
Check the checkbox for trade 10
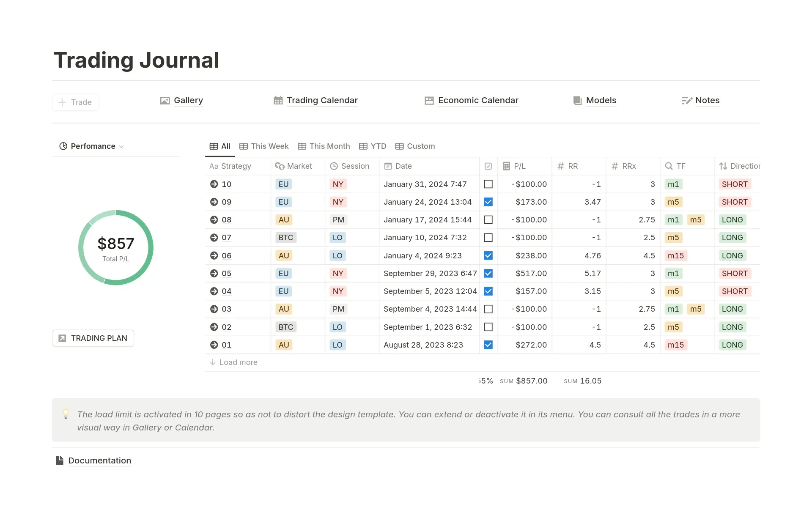488,184
